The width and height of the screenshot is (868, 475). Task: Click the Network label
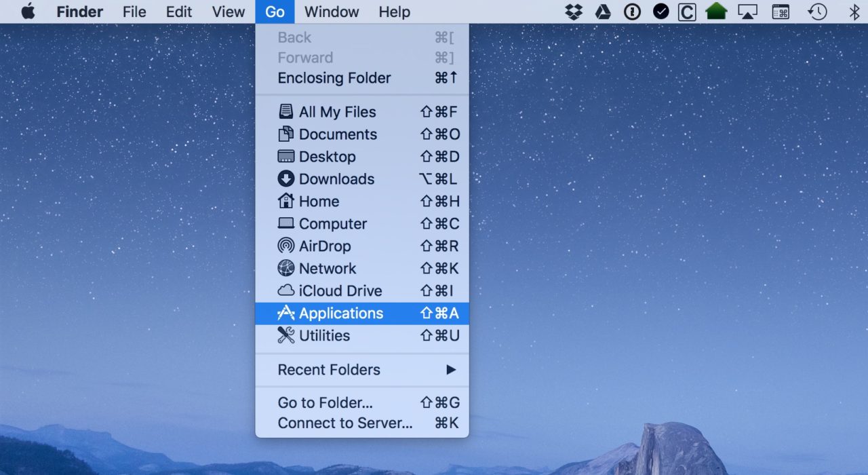(x=328, y=269)
